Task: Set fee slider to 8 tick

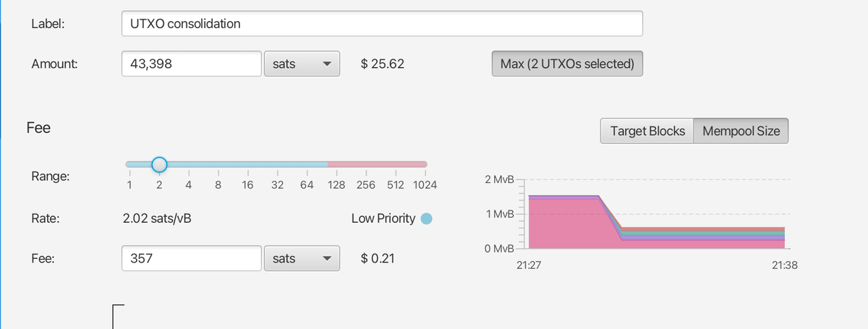Action: coord(218,165)
